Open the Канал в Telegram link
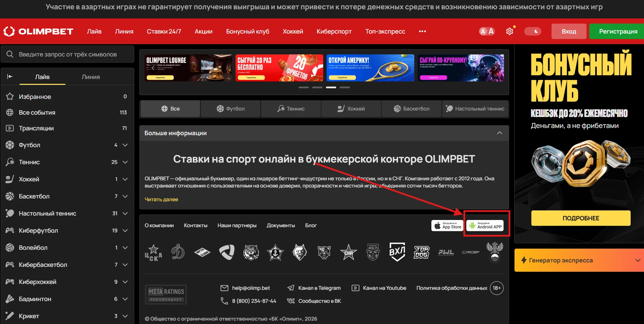This screenshot has height=324, width=644. [x=319, y=288]
